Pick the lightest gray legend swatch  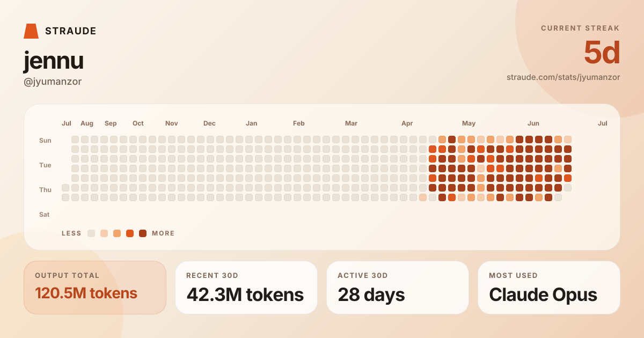pyautogui.click(x=91, y=233)
